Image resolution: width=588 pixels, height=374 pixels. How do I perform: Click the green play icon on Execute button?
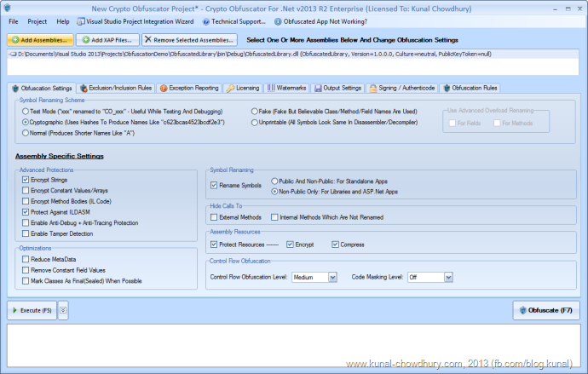point(15,310)
